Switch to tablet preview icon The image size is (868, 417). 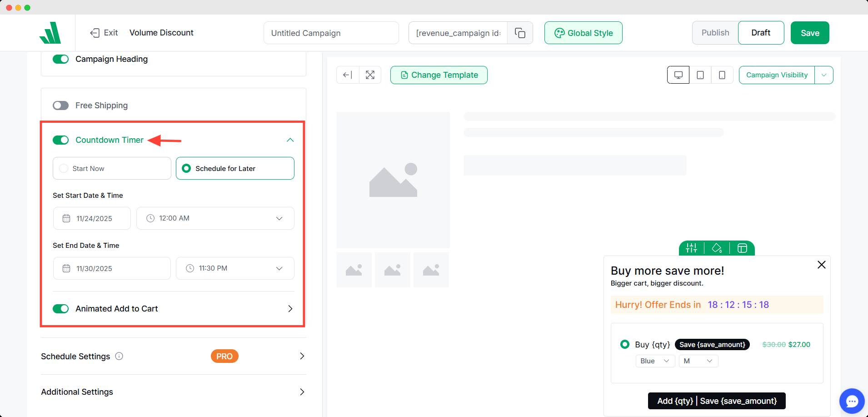[700, 75]
